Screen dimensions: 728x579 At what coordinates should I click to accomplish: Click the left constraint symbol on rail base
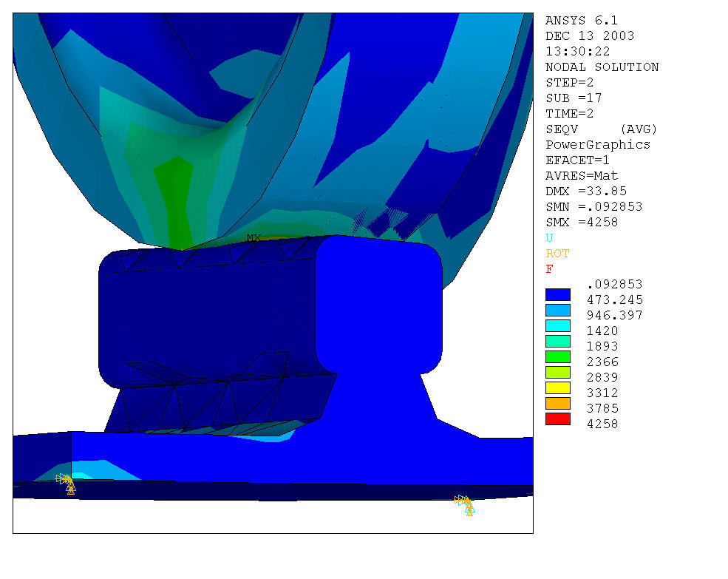[66, 484]
